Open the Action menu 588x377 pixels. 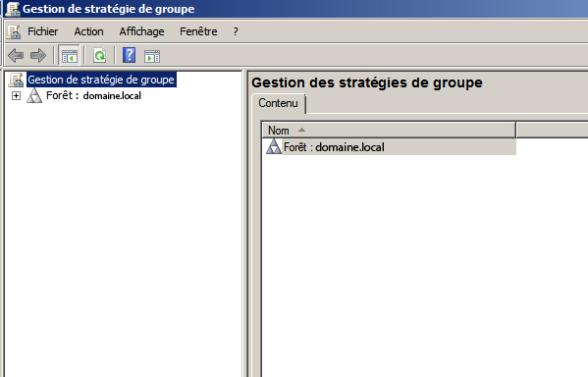coord(88,31)
